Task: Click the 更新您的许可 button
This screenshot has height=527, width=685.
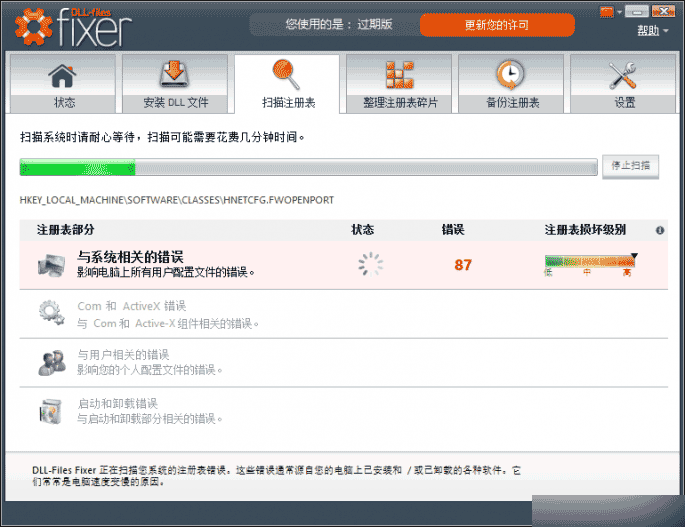Action: [x=497, y=25]
